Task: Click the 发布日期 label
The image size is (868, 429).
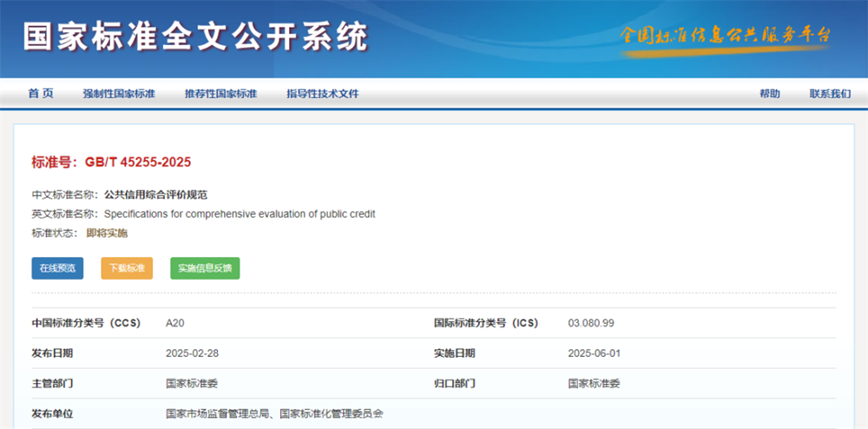Action: [x=52, y=353]
